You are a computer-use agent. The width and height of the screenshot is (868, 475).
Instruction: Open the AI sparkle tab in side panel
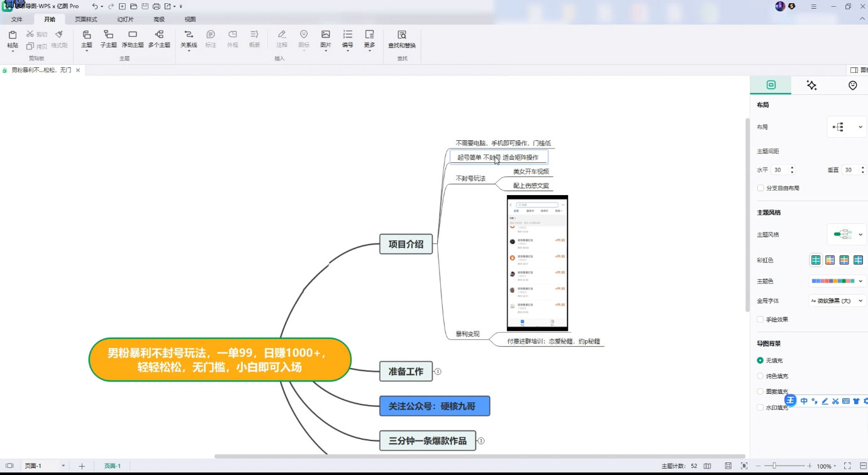coord(811,86)
